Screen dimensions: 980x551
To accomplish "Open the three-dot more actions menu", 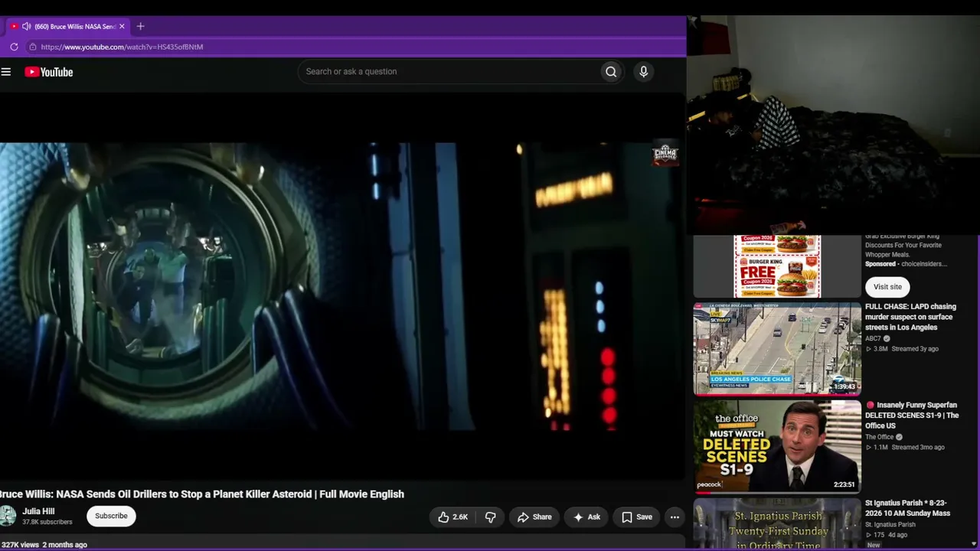I will [675, 517].
